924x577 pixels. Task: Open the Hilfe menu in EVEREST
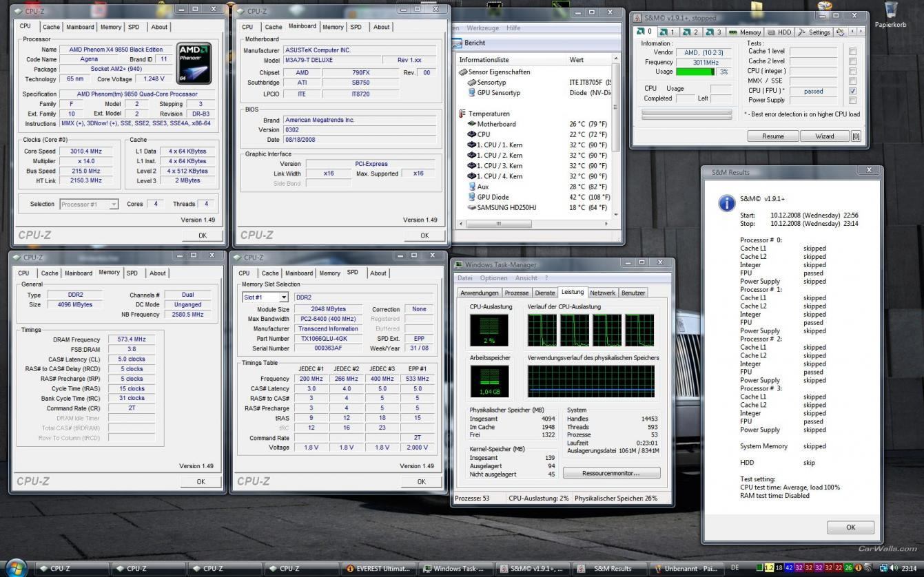pos(513,28)
